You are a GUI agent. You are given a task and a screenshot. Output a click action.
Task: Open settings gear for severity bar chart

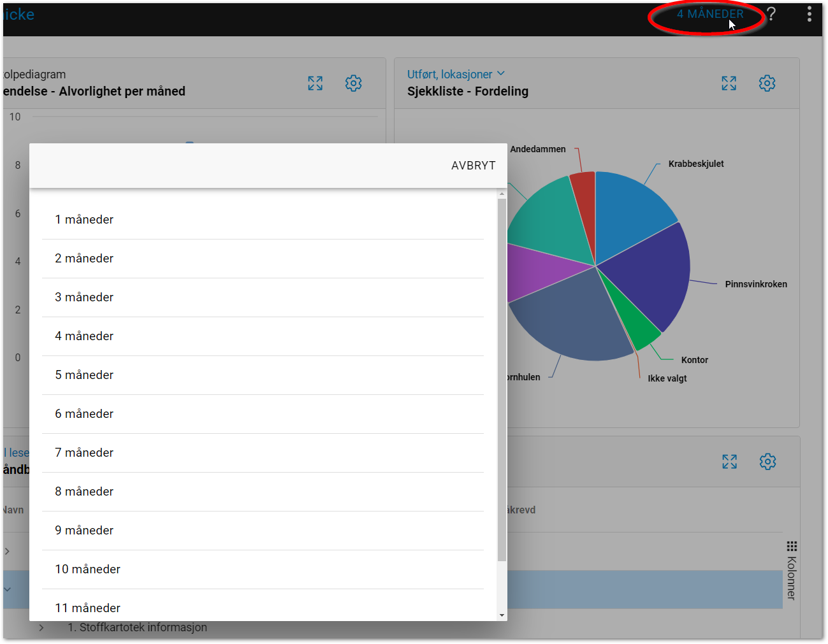click(353, 83)
